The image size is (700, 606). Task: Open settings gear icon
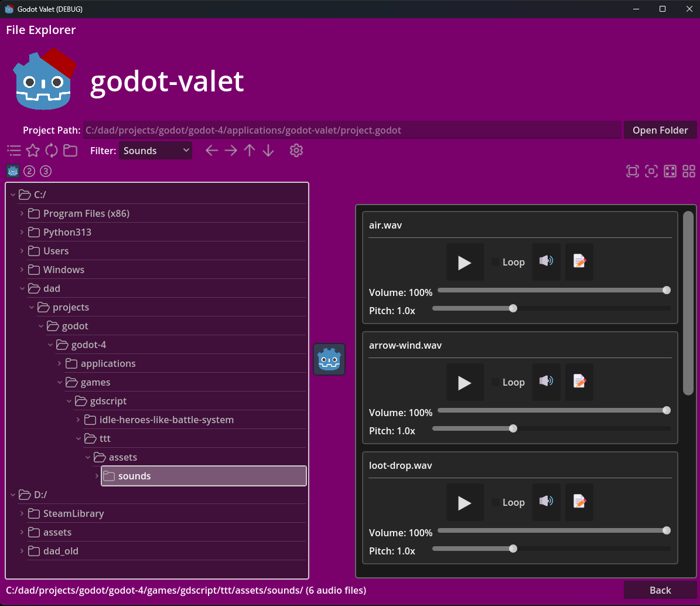click(x=296, y=151)
